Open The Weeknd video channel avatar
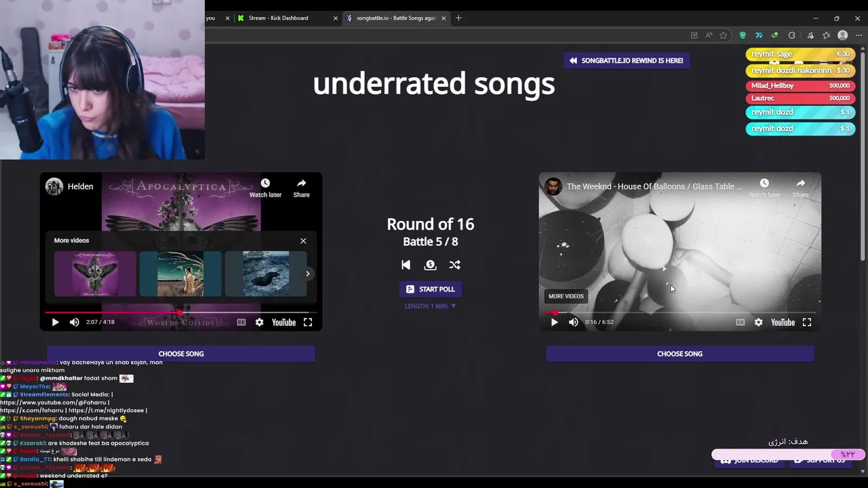This screenshot has width=868, height=488. pyautogui.click(x=553, y=186)
